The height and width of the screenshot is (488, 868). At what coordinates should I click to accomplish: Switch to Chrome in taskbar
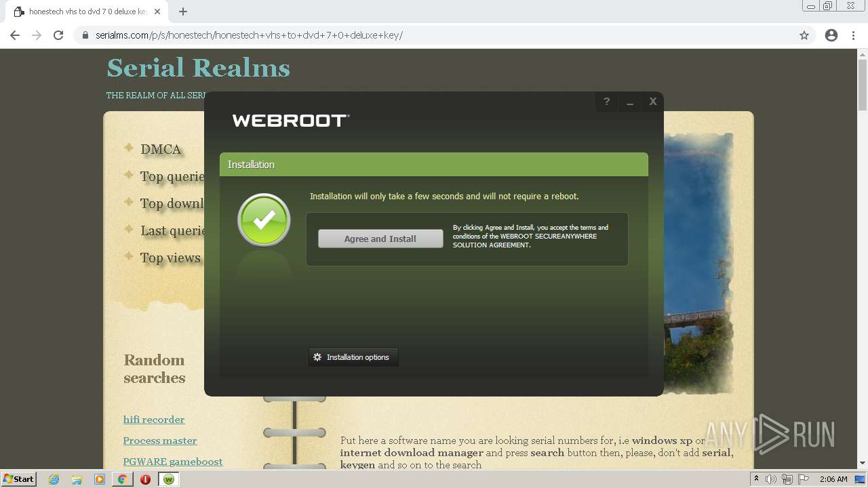point(122,479)
